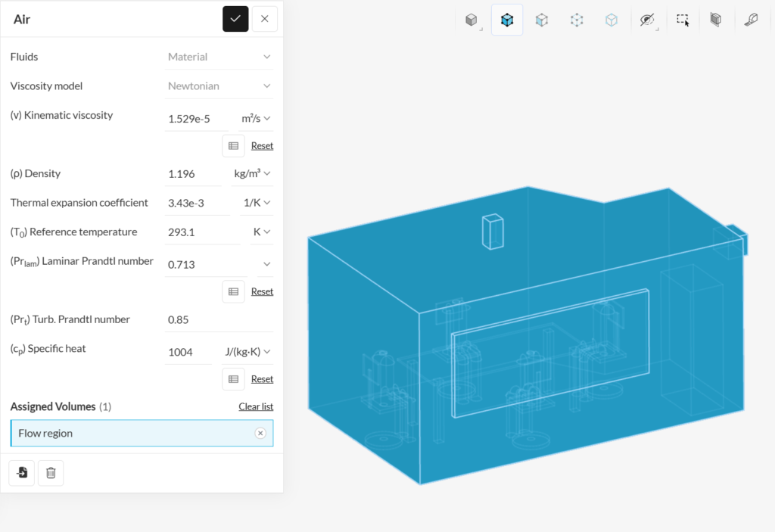Image resolution: width=775 pixels, height=532 pixels.
Task: Open the Fluids material dropdown
Action: [219, 57]
